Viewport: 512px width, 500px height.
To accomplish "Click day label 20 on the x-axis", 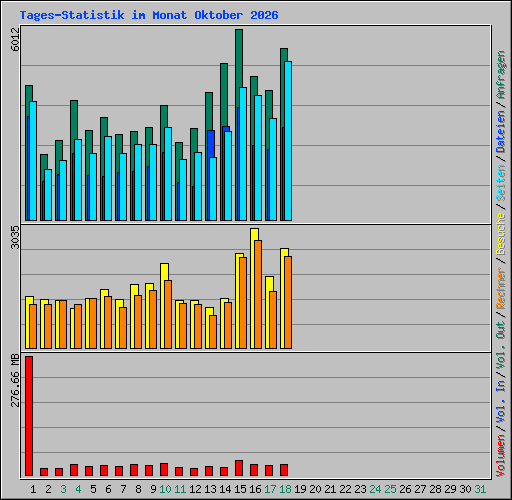I will point(315,489).
